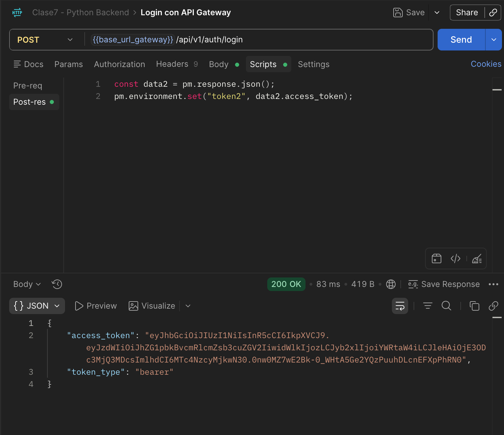Switch response view to Preview

click(x=96, y=306)
